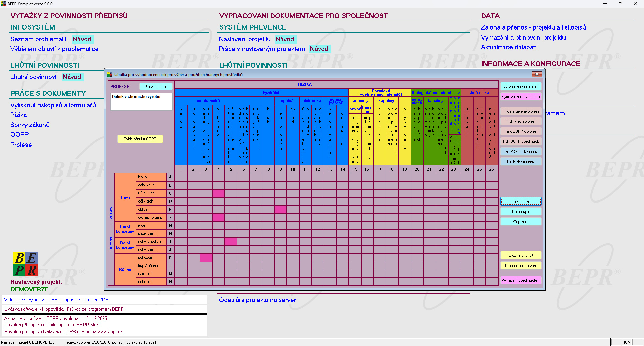Select the paže (části) row label

coord(152,233)
